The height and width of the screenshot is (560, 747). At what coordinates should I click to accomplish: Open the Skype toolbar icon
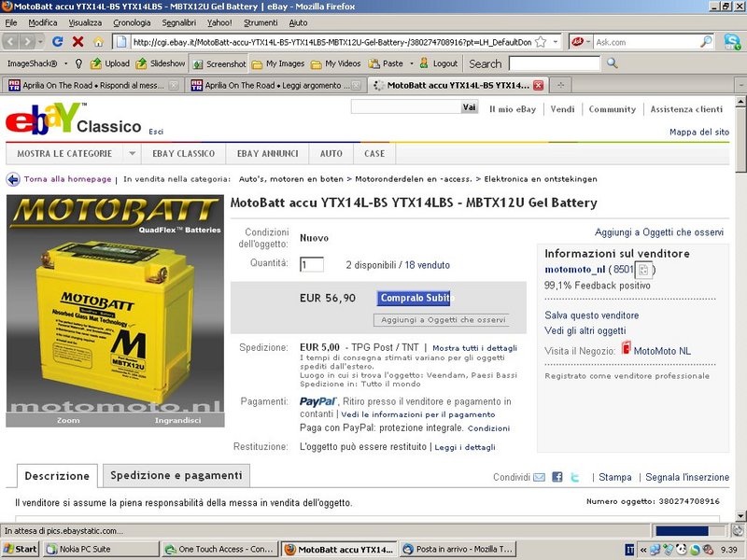click(732, 42)
